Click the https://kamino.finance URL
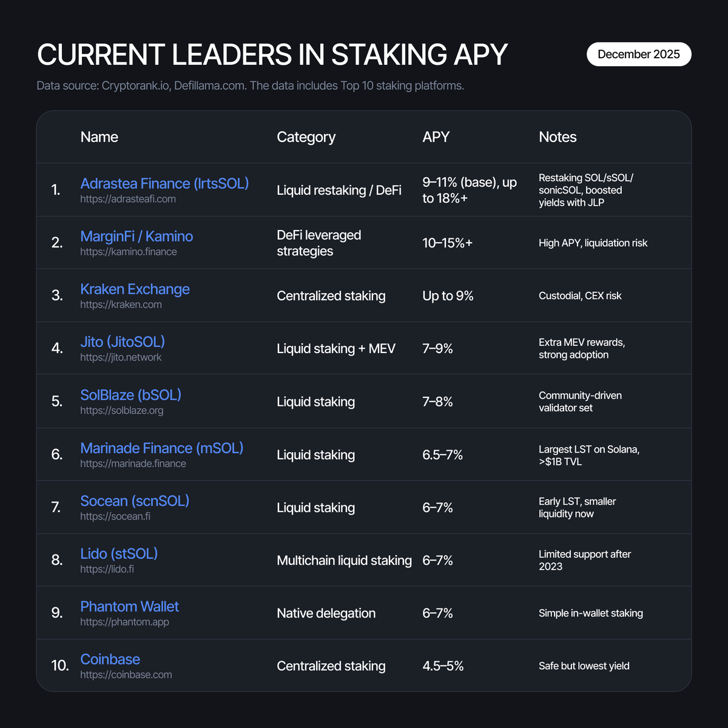728x728 pixels. (x=129, y=252)
